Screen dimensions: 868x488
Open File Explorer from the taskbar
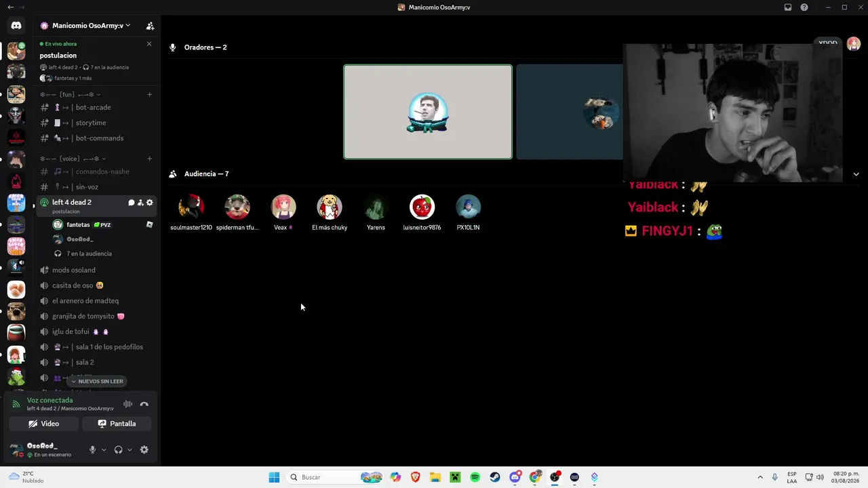click(435, 477)
